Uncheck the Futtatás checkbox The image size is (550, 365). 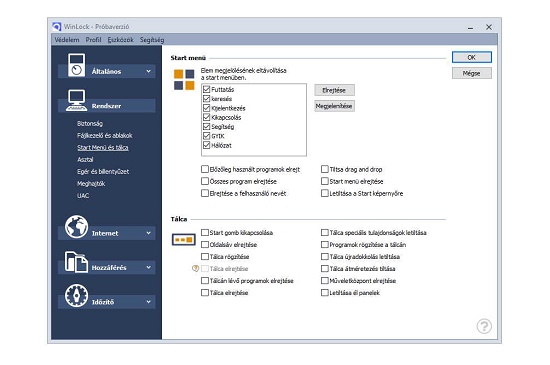tap(206, 89)
